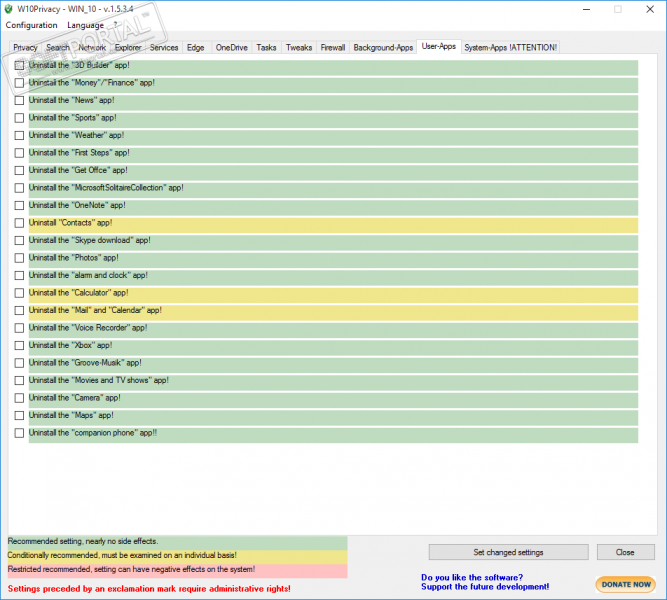Click the Set changed settings button
This screenshot has width=667, height=600.
(x=508, y=552)
